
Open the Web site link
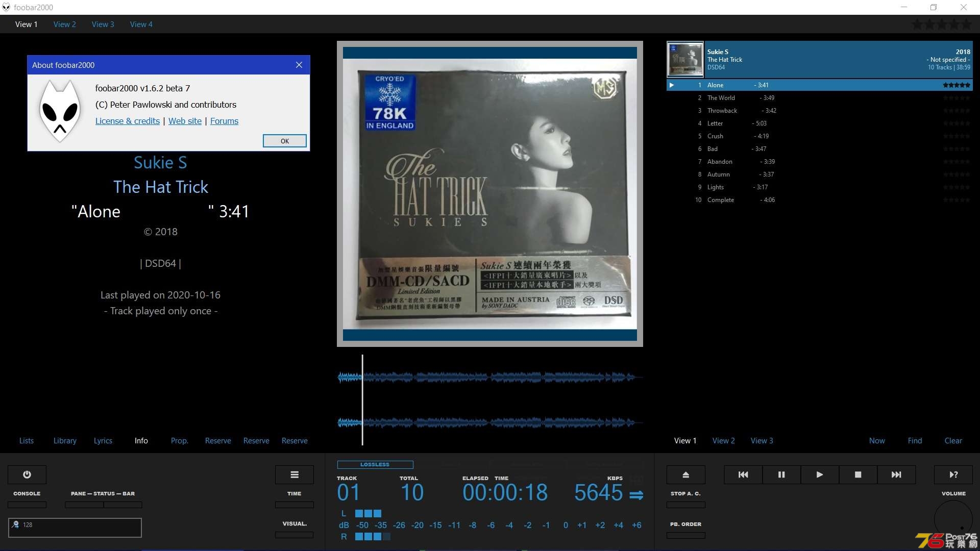pyautogui.click(x=185, y=121)
